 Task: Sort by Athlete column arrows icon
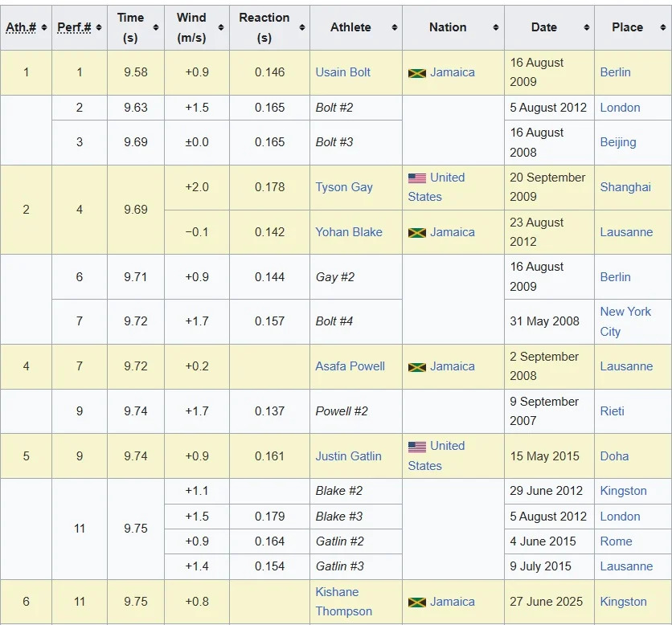coord(395,27)
